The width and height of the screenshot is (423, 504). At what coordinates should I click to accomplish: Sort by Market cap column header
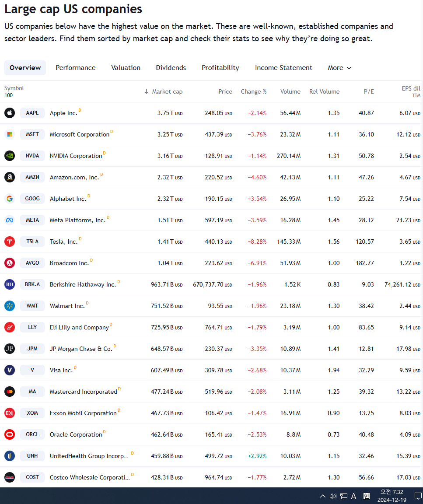(164, 91)
